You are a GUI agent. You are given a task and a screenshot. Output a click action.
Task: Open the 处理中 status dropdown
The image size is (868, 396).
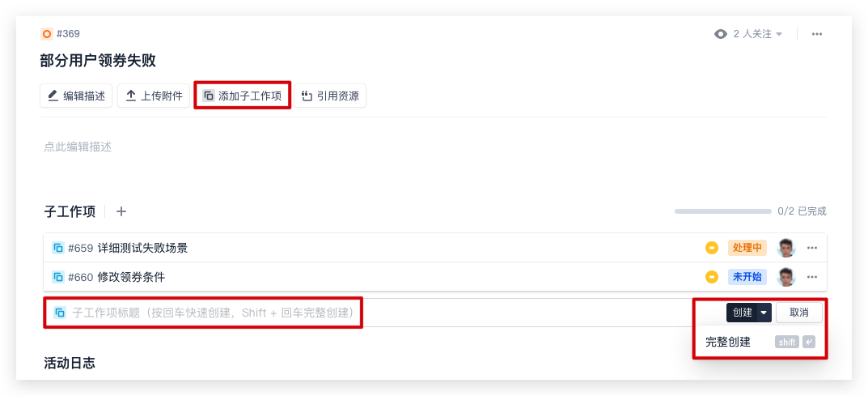[747, 248]
